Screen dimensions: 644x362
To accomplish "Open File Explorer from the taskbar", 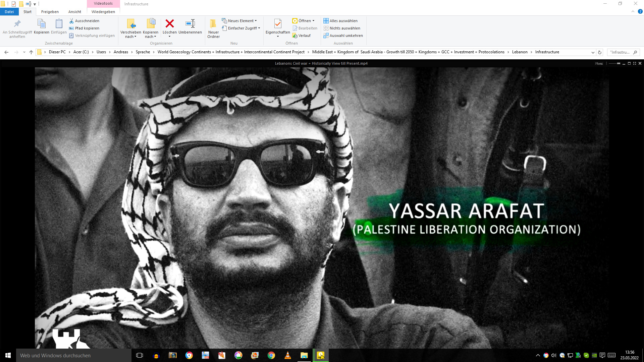I will tap(304, 355).
